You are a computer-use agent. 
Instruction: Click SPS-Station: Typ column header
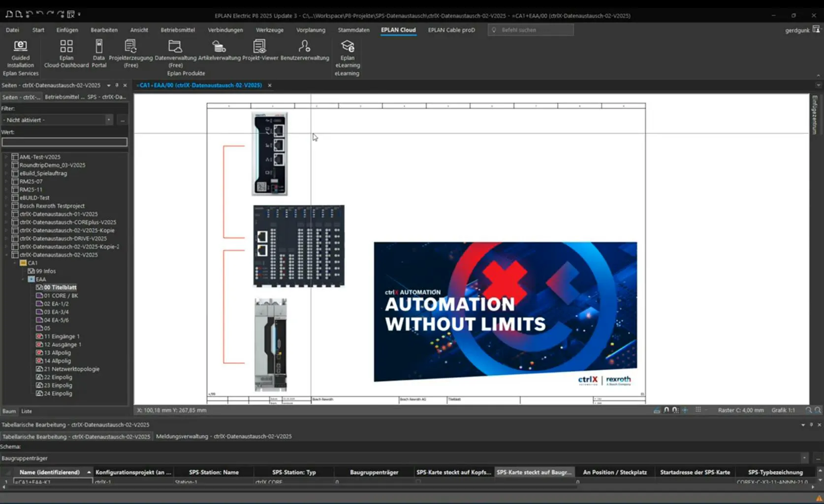click(x=294, y=472)
